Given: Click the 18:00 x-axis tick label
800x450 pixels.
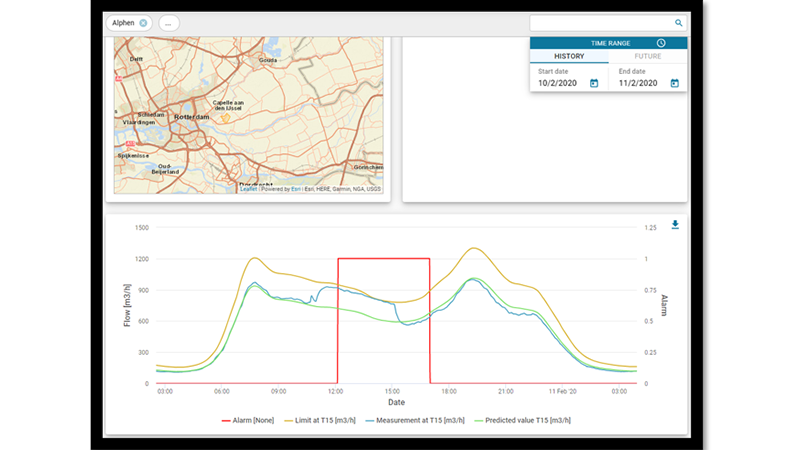Looking at the screenshot, I should (x=449, y=391).
